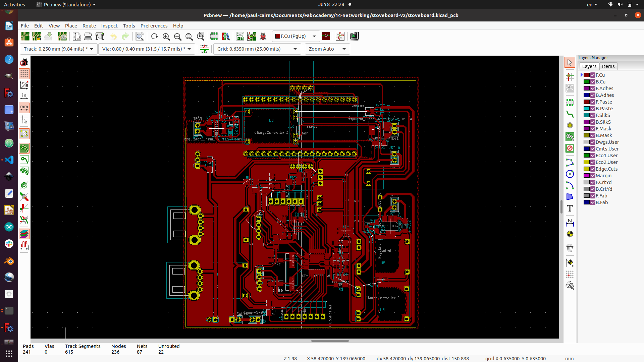Open the Track width dropdown
644x362 pixels.
59,49
